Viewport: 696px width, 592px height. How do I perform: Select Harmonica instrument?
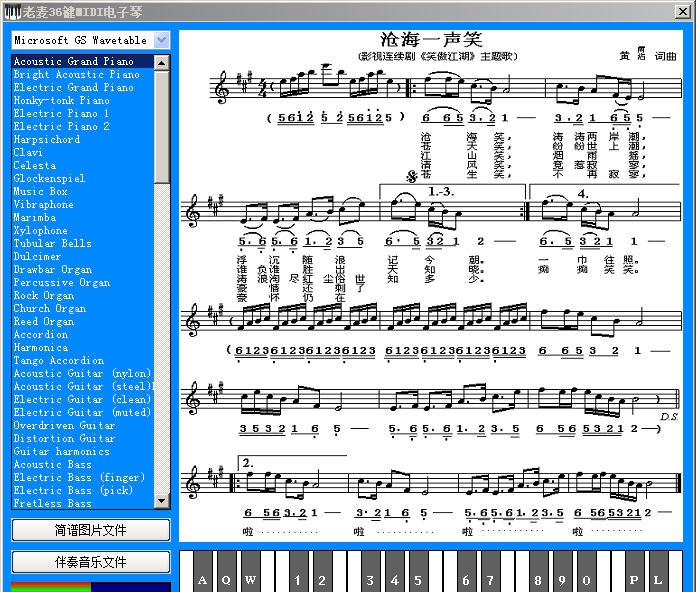point(83,347)
